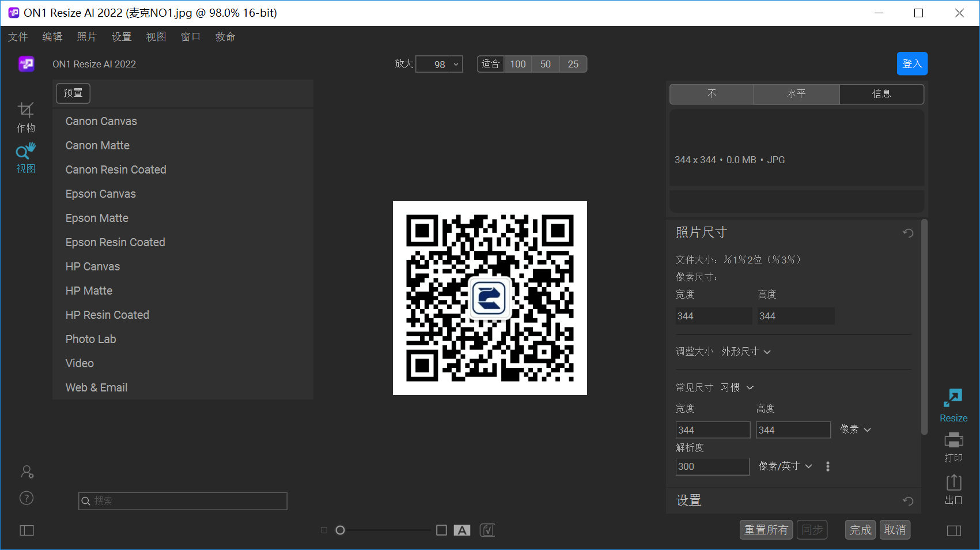The image size is (980, 550).
Task: Open the 文件 menu
Action: coord(18,37)
